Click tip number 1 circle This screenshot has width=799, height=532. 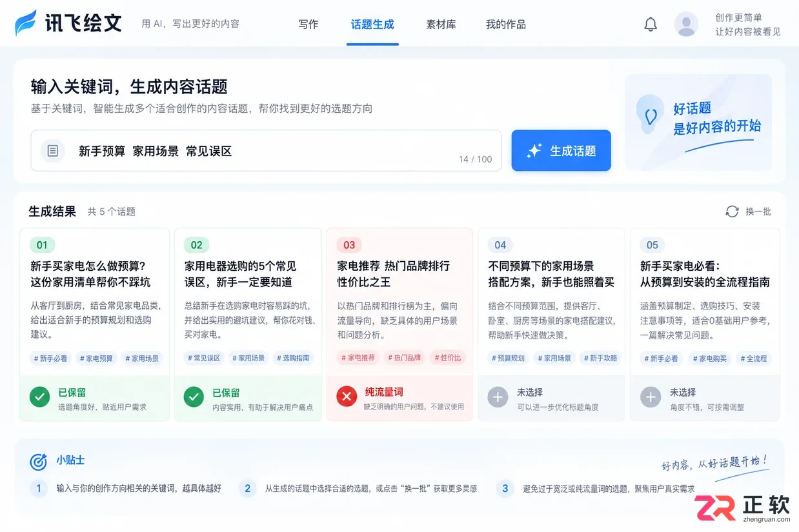click(39, 488)
